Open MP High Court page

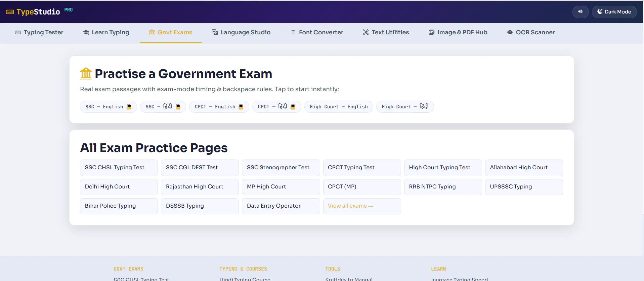click(281, 187)
